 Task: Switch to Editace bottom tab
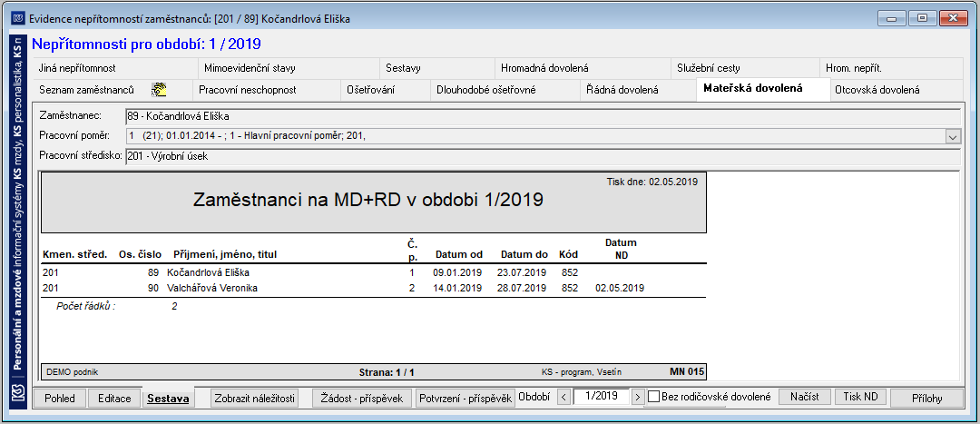point(114,398)
